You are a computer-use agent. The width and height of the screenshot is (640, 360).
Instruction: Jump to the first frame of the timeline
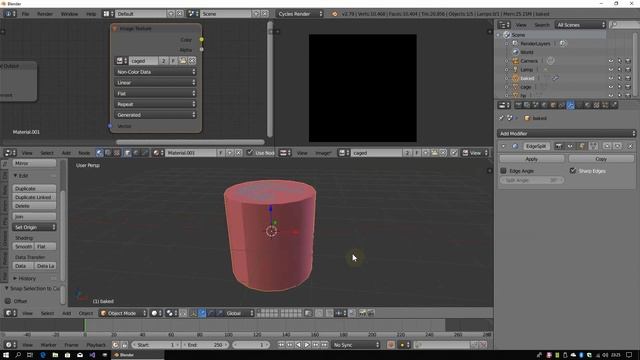[x=281, y=345]
